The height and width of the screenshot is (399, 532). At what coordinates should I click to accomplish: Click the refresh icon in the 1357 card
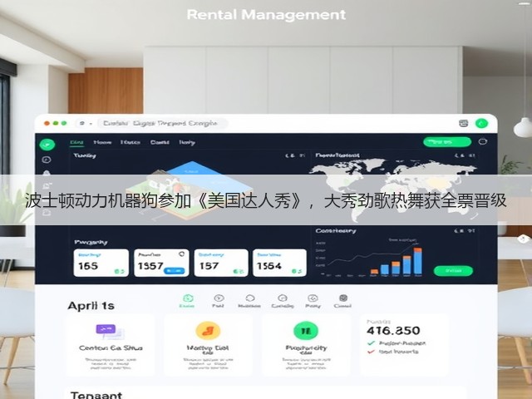coord(181,254)
